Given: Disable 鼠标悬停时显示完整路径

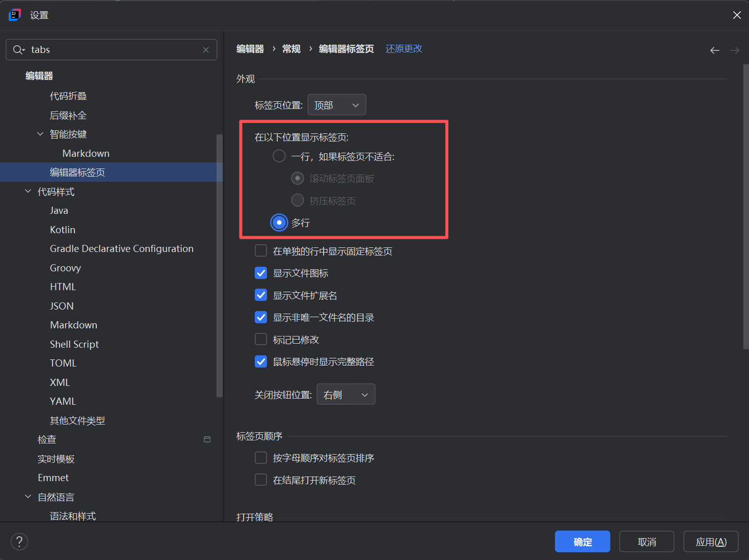Looking at the screenshot, I should [x=260, y=361].
